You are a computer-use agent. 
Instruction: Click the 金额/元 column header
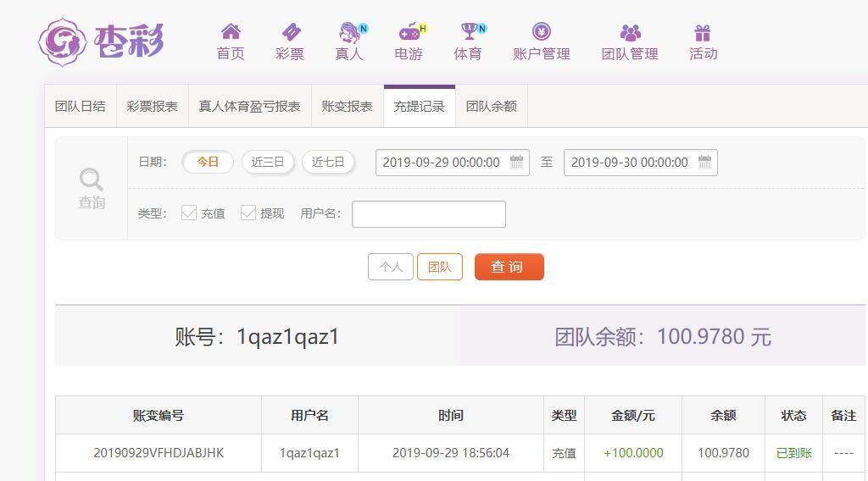click(632, 415)
